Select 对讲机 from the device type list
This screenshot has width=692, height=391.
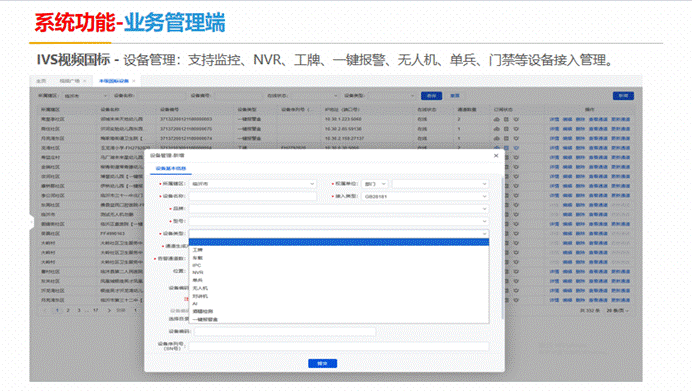pyautogui.click(x=338, y=296)
